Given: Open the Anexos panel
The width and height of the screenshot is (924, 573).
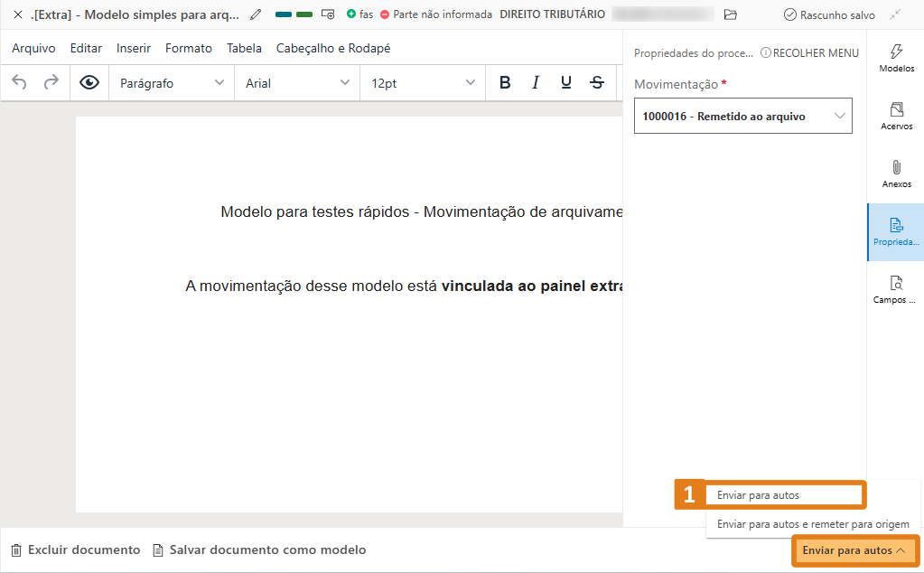Looking at the screenshot, I should tap(895, 174).
